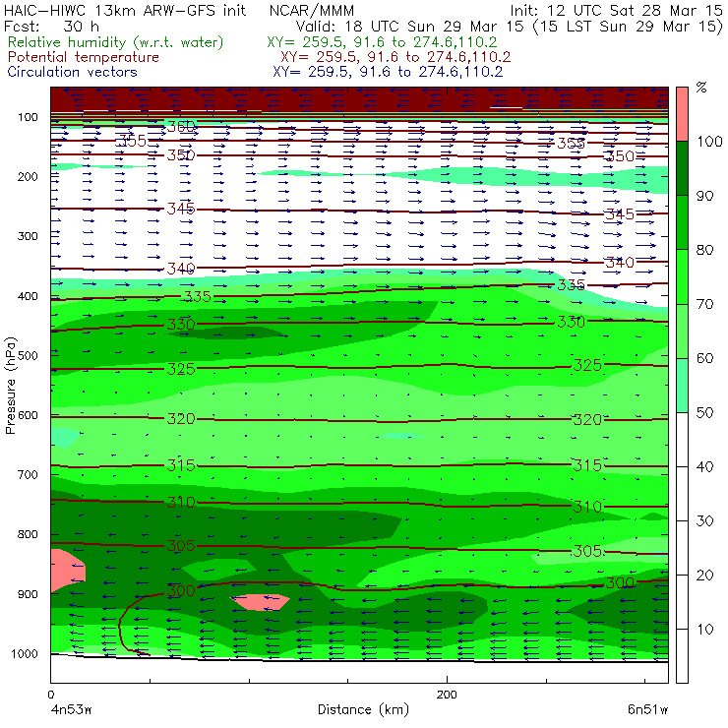Click the '200' distance axis tick label

tap(447, 695)
